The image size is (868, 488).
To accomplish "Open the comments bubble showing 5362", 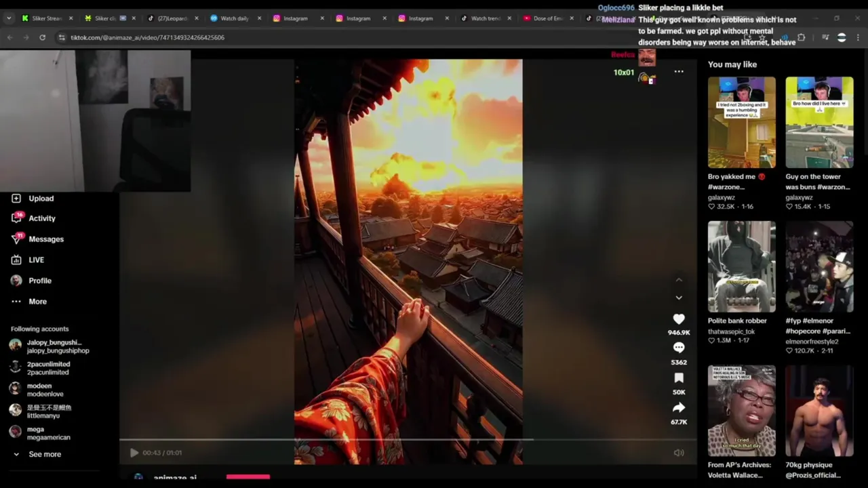I will tap(679, 348).
